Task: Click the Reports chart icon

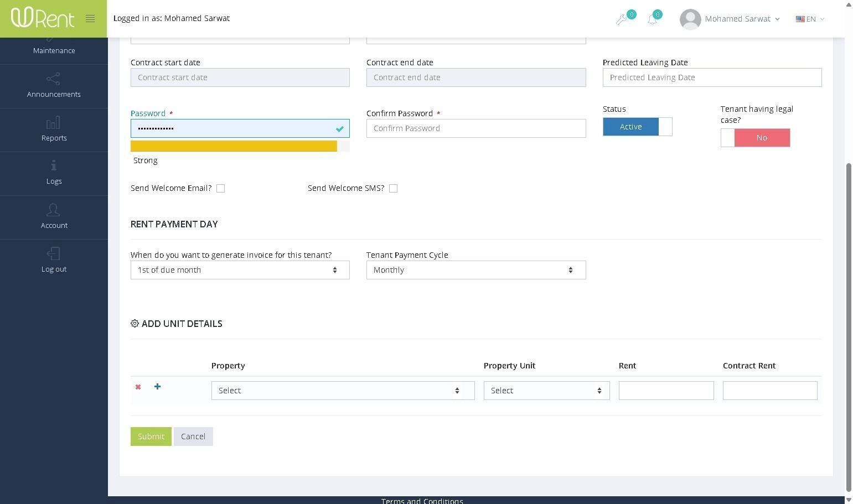Action: point(53,123)
